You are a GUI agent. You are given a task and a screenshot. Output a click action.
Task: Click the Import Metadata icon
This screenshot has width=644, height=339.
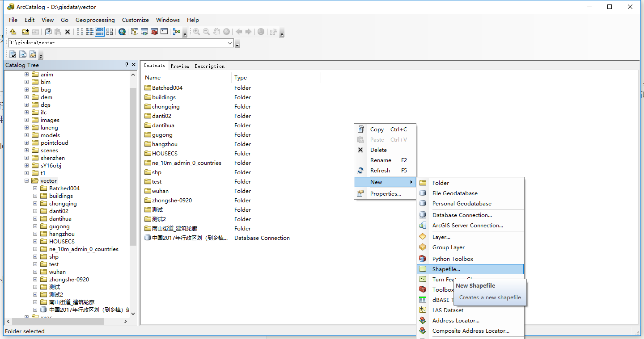coord(33,54)
